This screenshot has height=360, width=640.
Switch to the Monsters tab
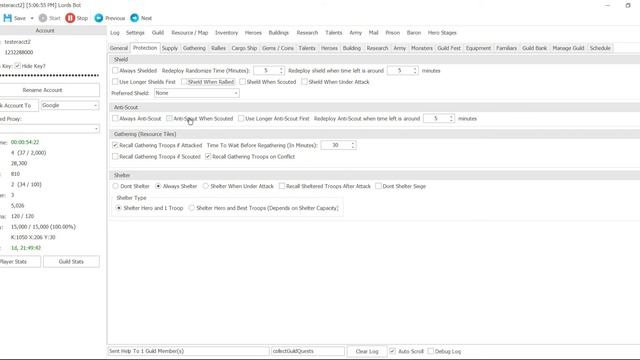pos(422,48)
